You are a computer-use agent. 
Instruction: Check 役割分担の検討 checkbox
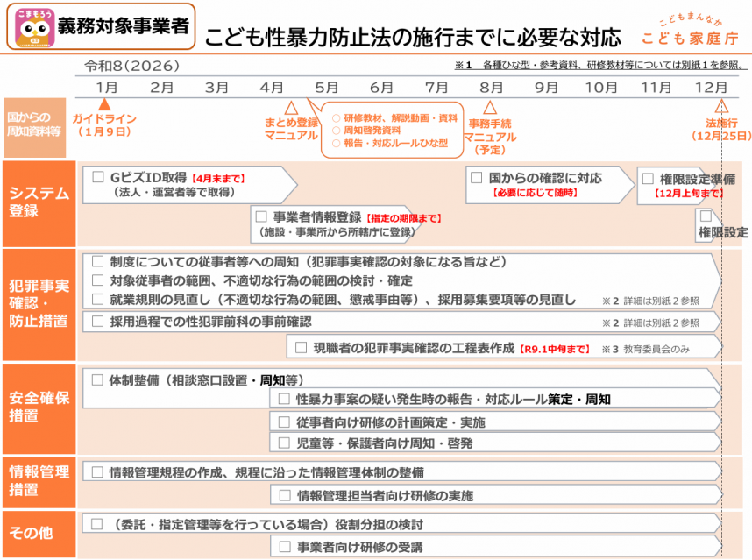click(x=97, y=524)
